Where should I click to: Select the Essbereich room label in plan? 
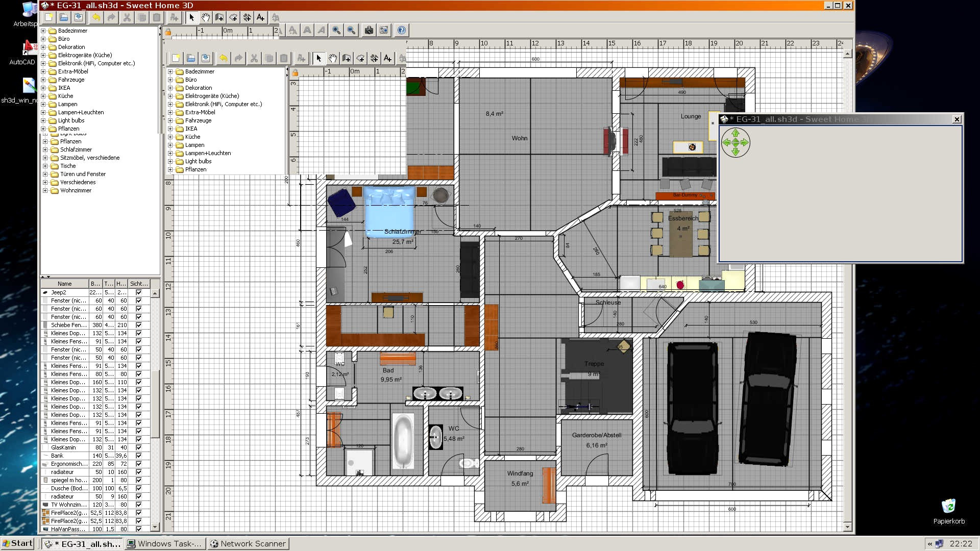pos(683,218)
